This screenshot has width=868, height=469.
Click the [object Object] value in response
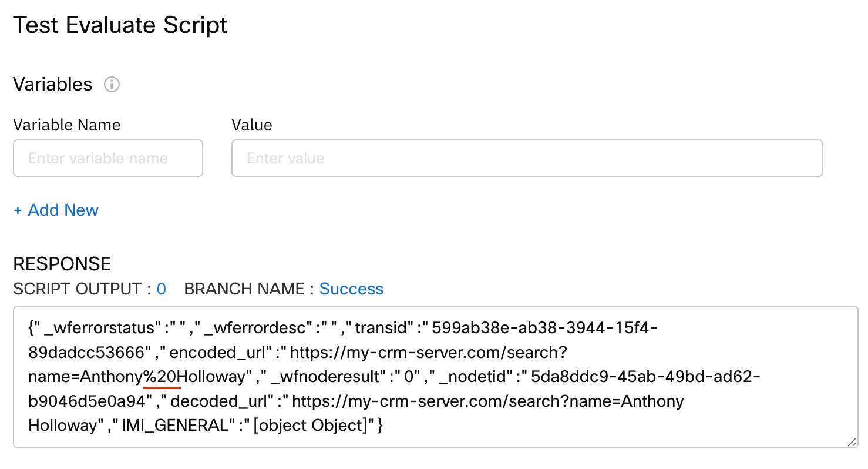click(x=309, y=425)
